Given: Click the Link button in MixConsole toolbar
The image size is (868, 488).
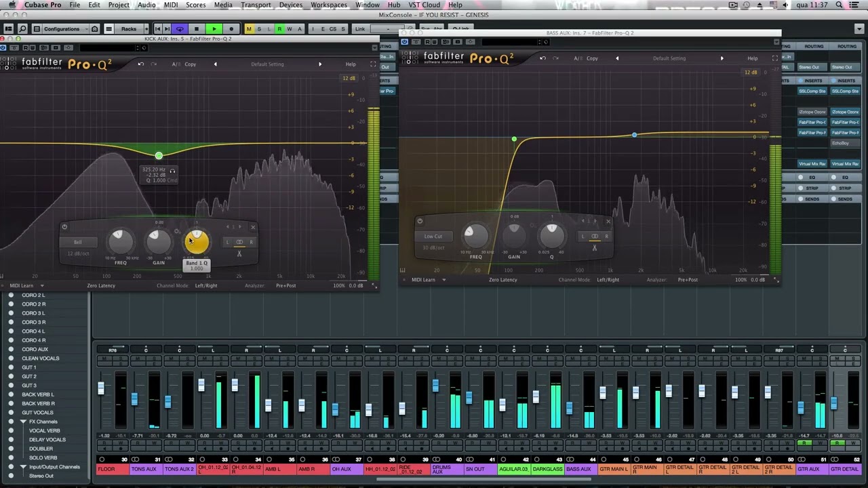Looking at the screenshot, I should pyautogui.click(x=360, y=29).
